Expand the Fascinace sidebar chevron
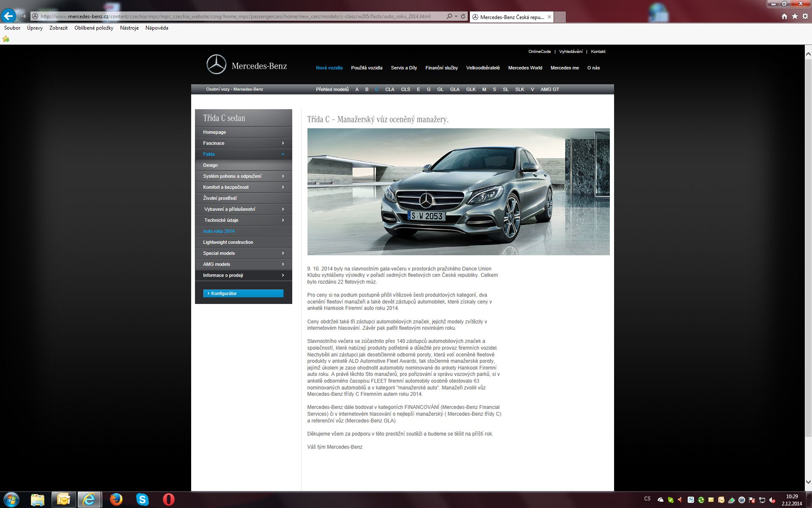The width and height of the screenshot is (812, 508). click(x=283, y=143)
